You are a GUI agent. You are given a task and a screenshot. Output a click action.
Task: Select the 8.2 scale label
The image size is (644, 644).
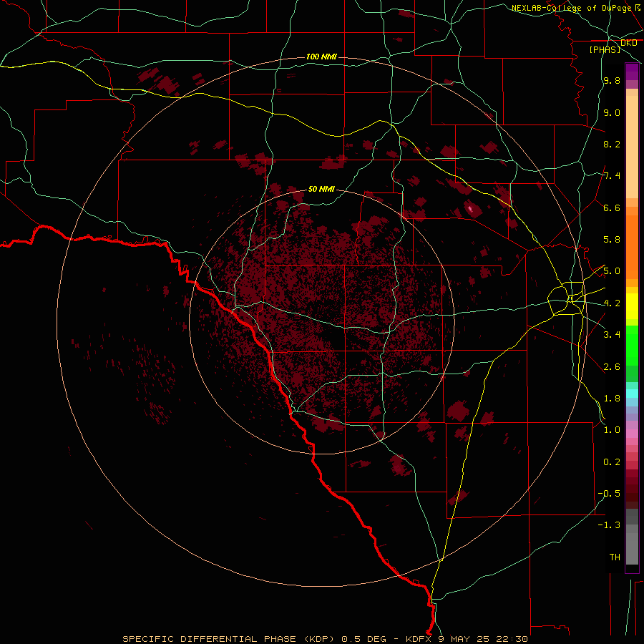[612, 144]
